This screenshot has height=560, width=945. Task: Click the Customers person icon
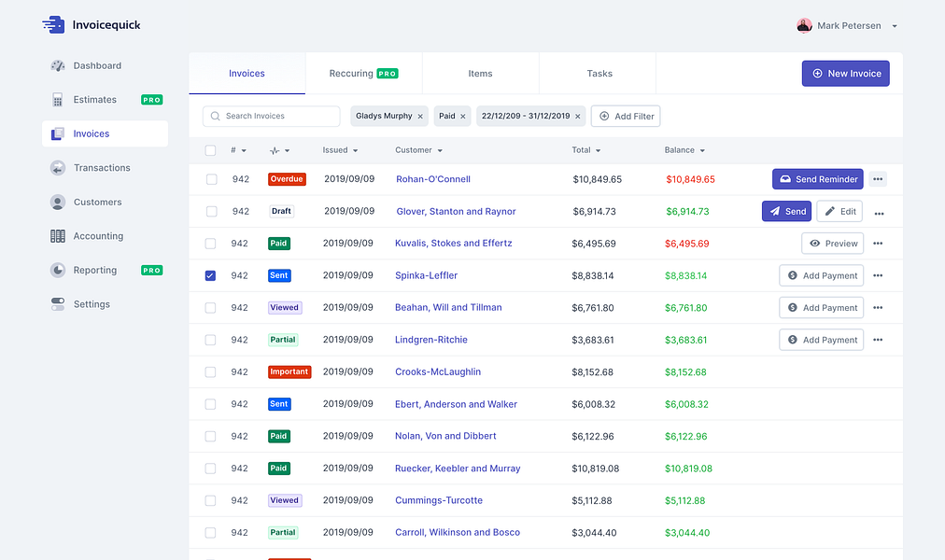[x=58, y=203]
